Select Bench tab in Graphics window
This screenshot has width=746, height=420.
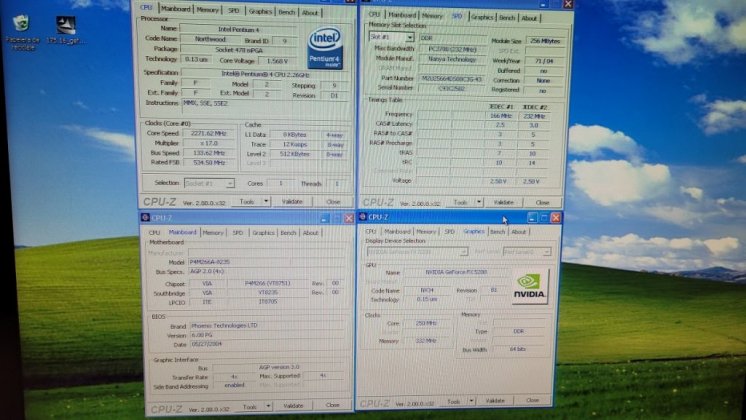(497, 232)
